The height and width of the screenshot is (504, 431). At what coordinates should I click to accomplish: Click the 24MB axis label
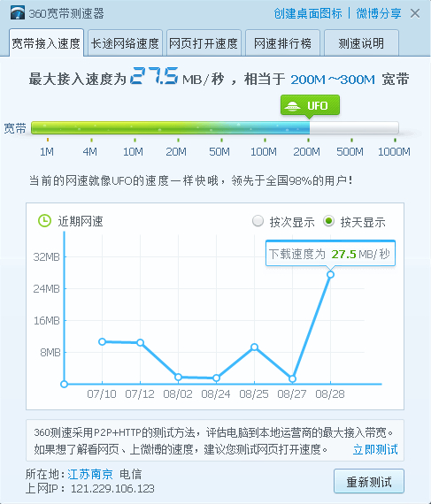pos(47,288)
